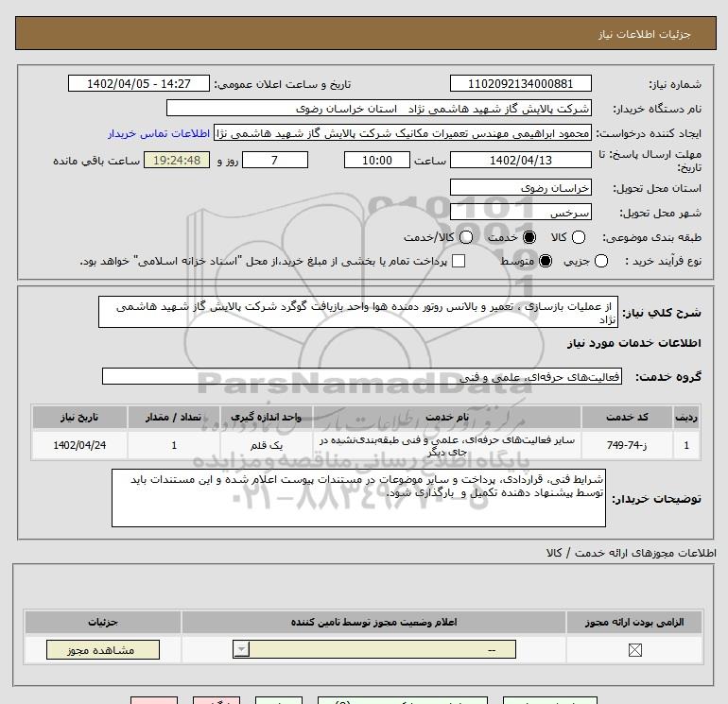Screen dimensions: 728x704
Task: Click the remaining days field showing 7
Action: (275, 160)
